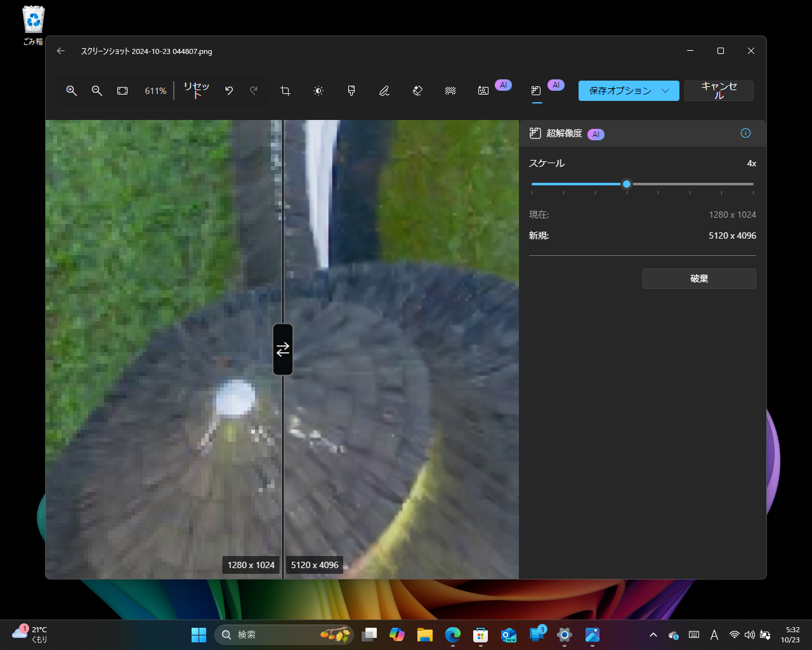The height and width of the screenshot is (650, 812).
Task: Open the 611% zoom level field
Action: [155, 91]
